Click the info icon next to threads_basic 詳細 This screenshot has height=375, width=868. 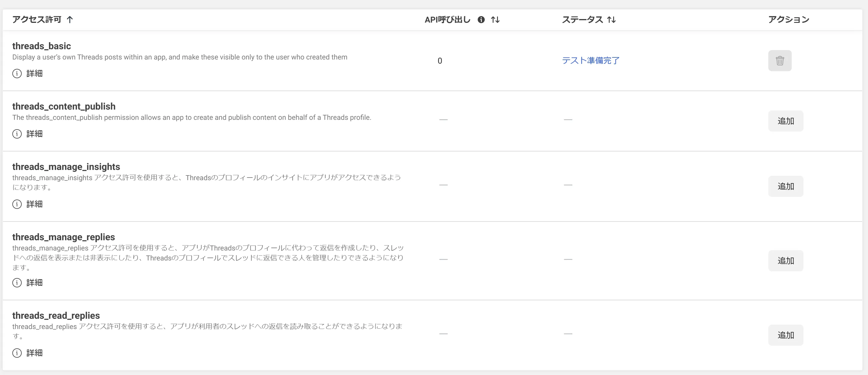tap(17, 73)
